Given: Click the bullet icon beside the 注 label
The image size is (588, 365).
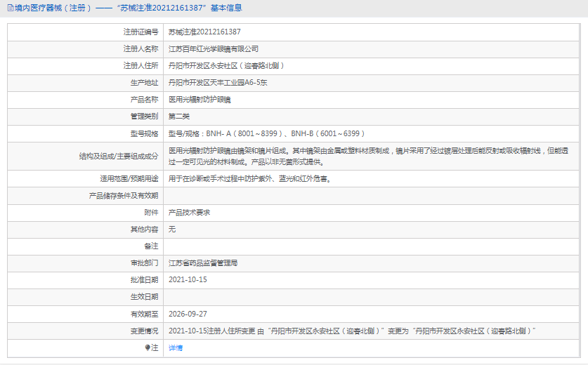Looking at the screenshot, I should click(x=148, y=347).
